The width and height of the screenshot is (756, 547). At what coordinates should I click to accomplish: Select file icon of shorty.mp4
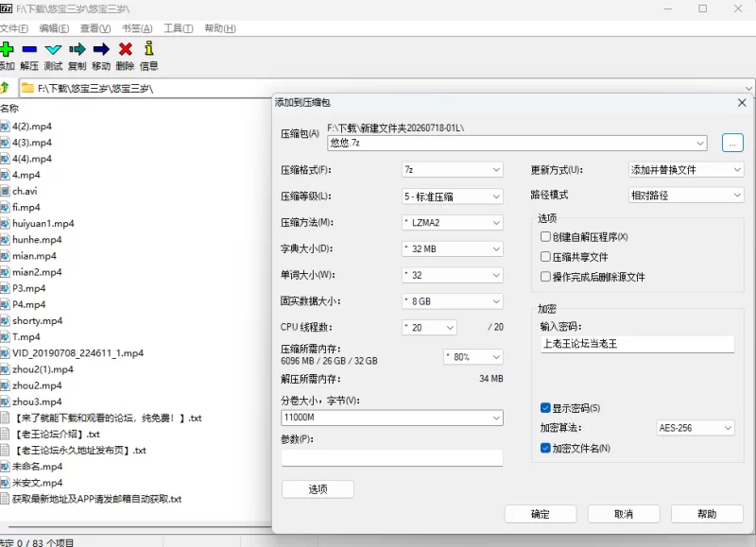tap(5, 320)
